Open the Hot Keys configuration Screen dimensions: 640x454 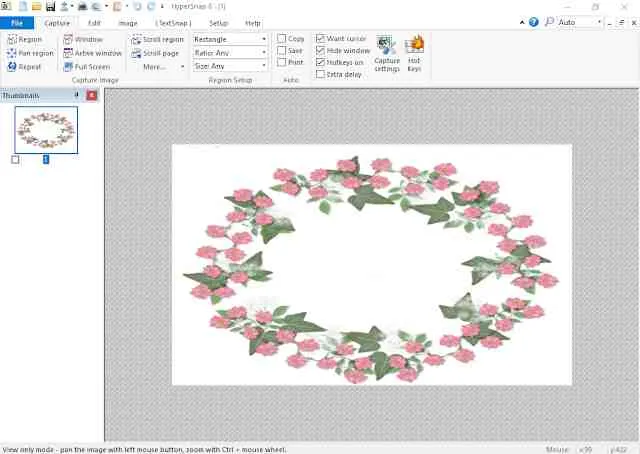[x=415, y=52]
